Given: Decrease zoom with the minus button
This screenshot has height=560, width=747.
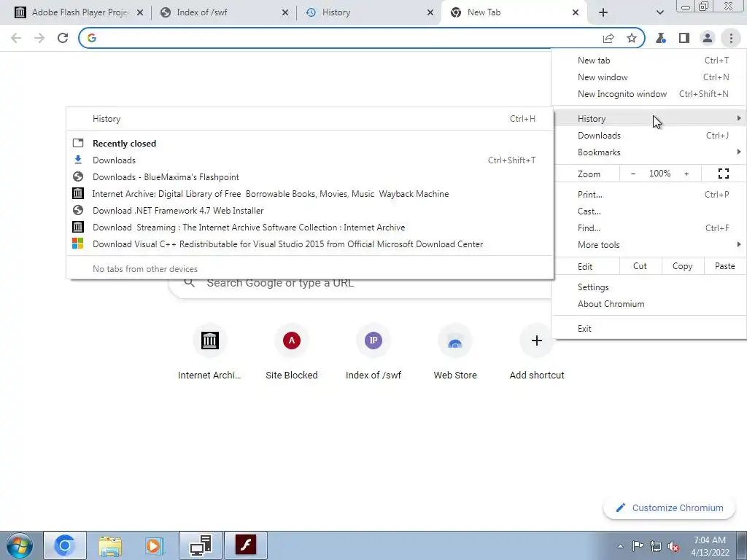Looking at the screenshot, I should [633, 174].
